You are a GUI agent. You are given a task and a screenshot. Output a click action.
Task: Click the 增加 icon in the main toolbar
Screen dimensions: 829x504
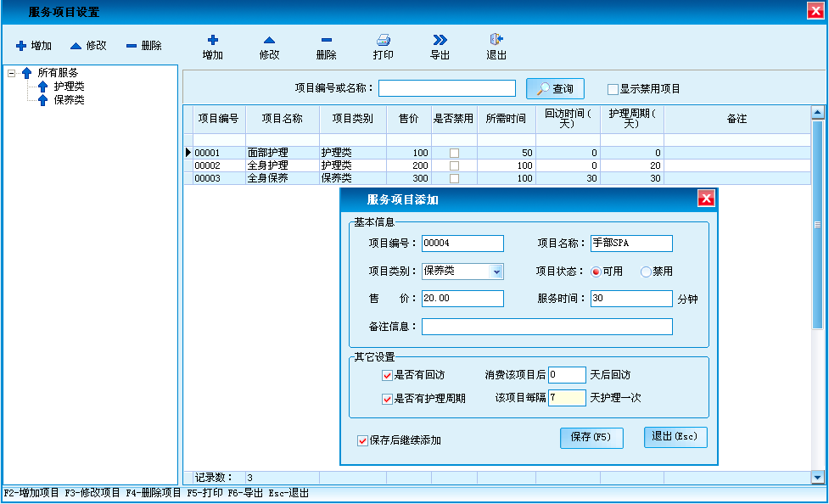coord(212,40)
